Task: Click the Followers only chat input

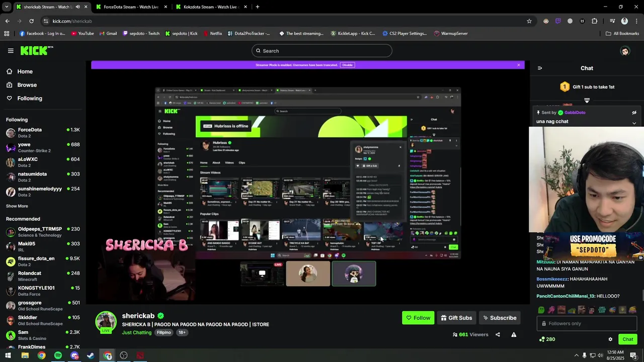Action: pyautogui.click(x=587, y=324)
